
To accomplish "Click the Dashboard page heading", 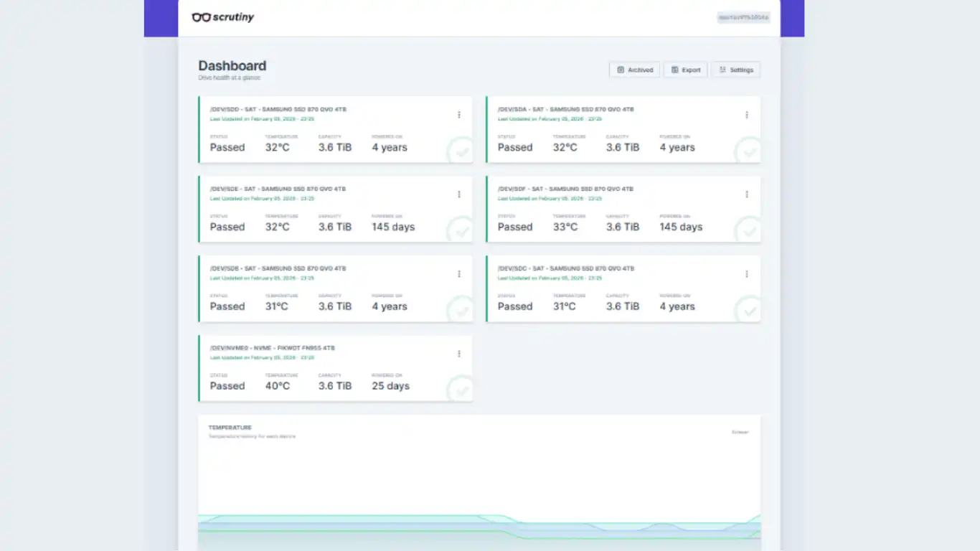I will (232, 66).
